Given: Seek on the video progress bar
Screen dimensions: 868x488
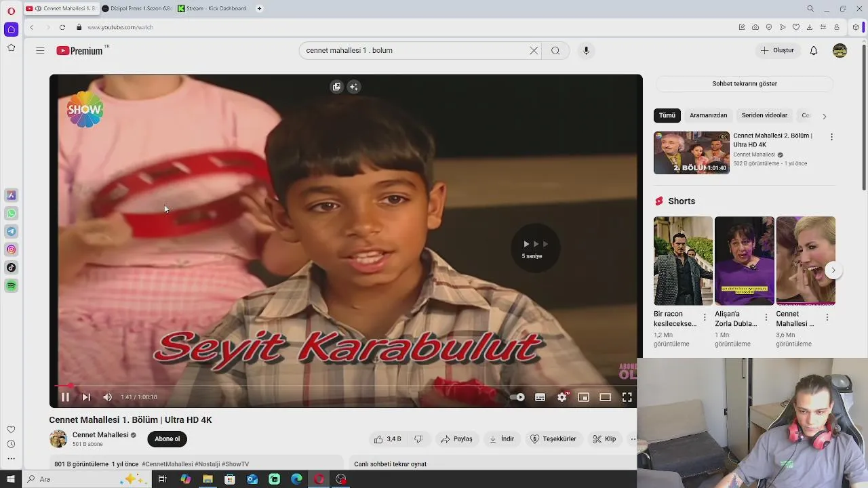Looking at the screenshot, I should (346, 386).
